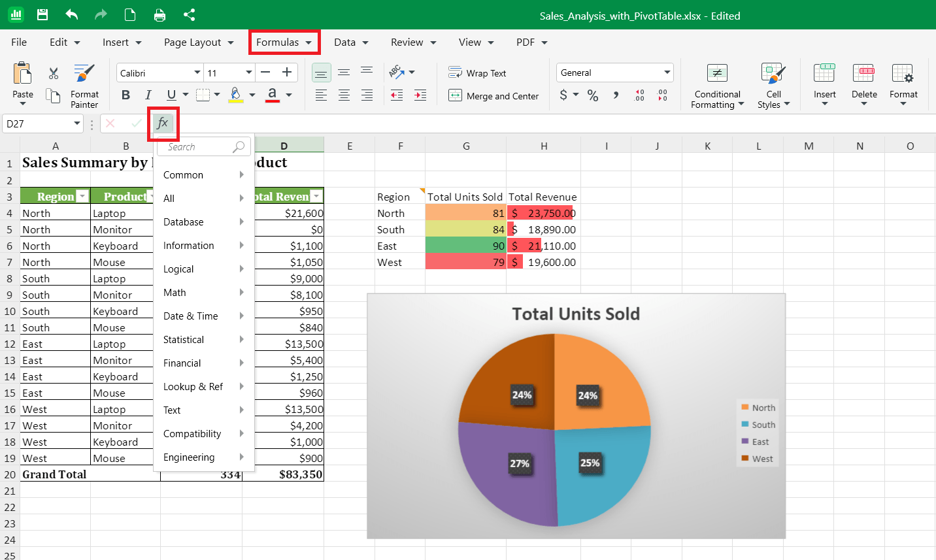Click the Share icon in title bar
This screenshot has width=936, height=560.
pyautogui.click(x=189, y=14)
